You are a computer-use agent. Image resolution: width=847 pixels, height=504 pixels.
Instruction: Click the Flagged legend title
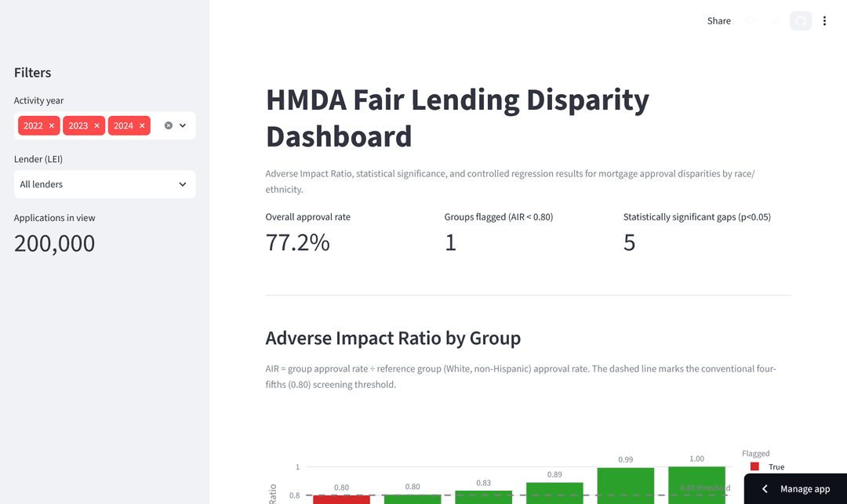point(756,454)
